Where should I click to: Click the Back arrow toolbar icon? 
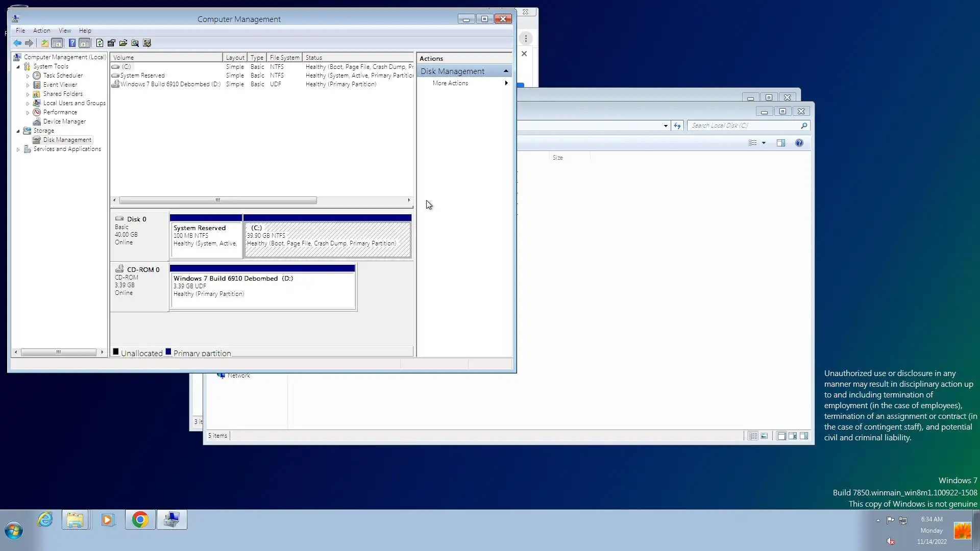[x=17, y=43]
